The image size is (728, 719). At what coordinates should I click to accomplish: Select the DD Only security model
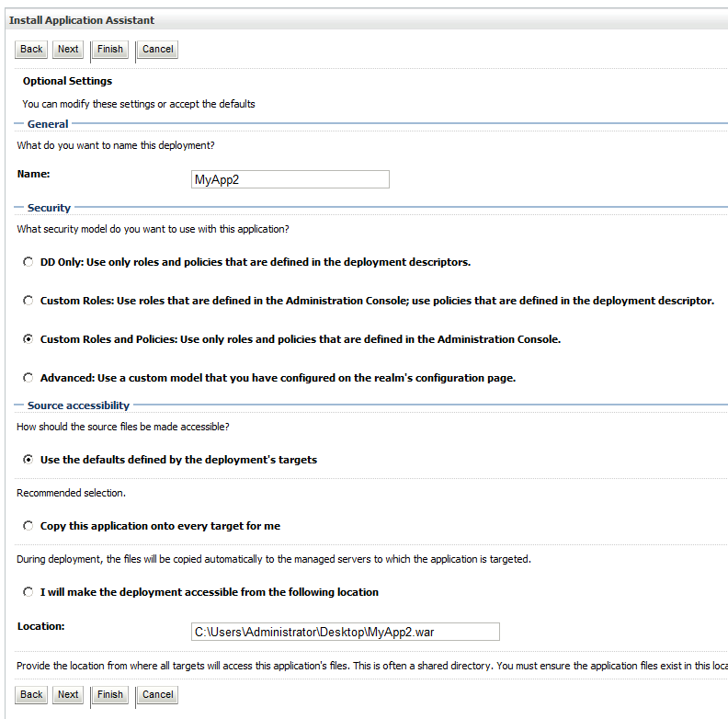click(x=28, y=262)
